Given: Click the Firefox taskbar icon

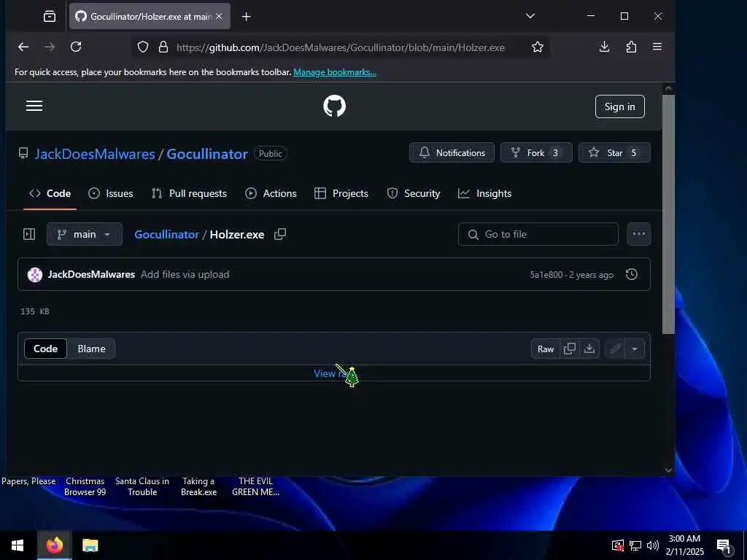Looking at the screenshot, I should coord(54,545).
